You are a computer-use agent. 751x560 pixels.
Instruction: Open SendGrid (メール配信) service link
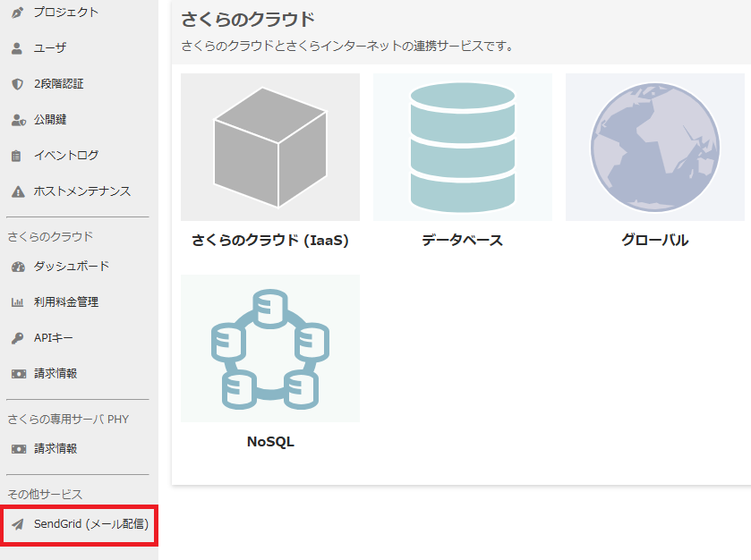pyautogui.click(x=91, y=524)
